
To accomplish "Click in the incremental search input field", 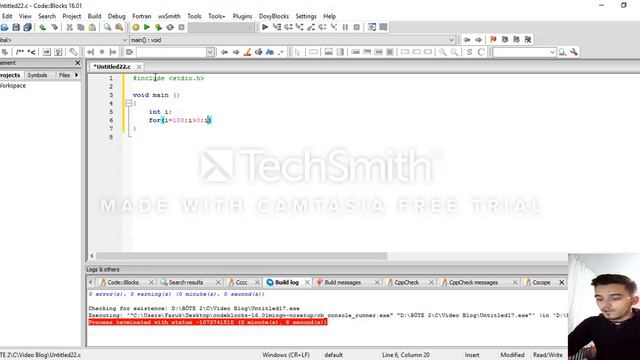I will tap(171, 52).
